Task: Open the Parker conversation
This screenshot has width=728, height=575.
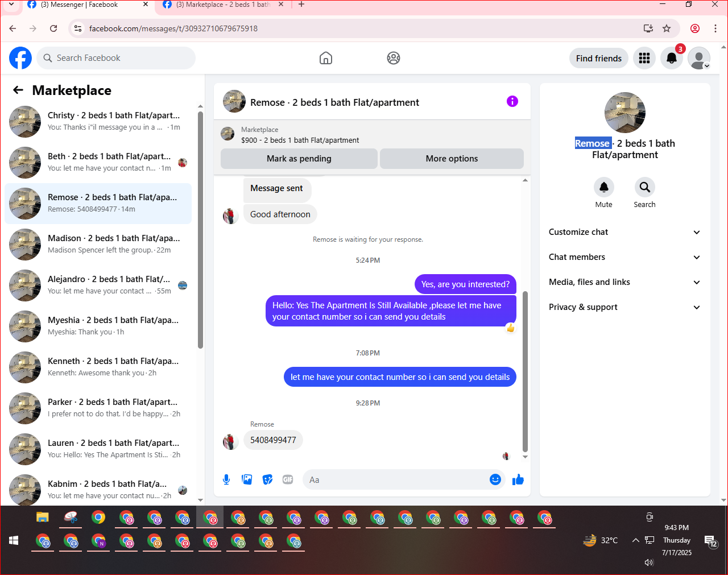Action: 98,408
